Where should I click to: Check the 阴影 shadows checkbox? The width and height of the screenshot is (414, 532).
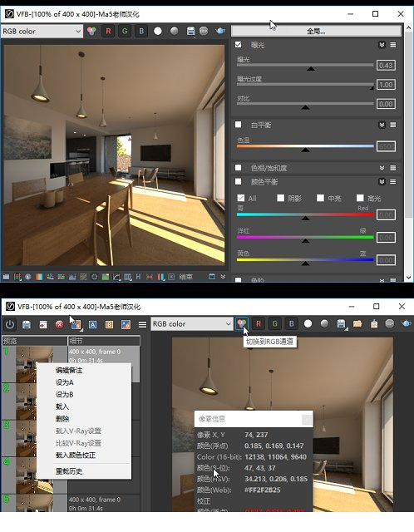[281, 198]
